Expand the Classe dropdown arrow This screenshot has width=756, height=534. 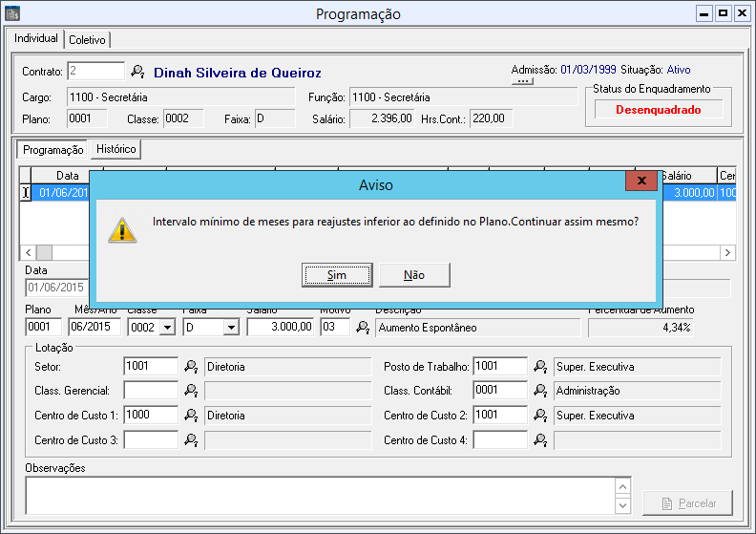tap(167, 328)
